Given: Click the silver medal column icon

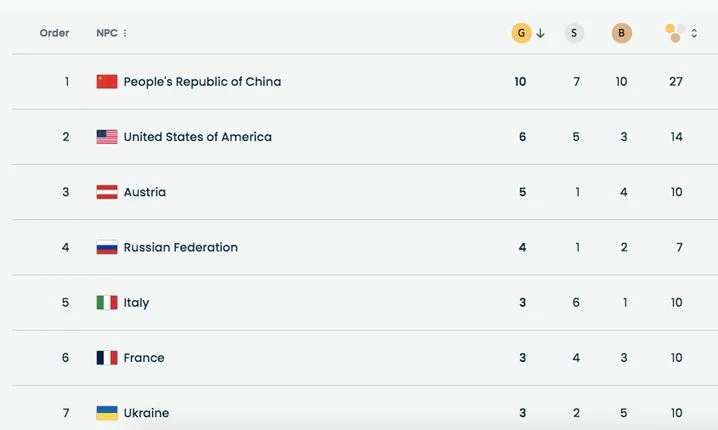Looking at the screenshot, I should 574,33.
